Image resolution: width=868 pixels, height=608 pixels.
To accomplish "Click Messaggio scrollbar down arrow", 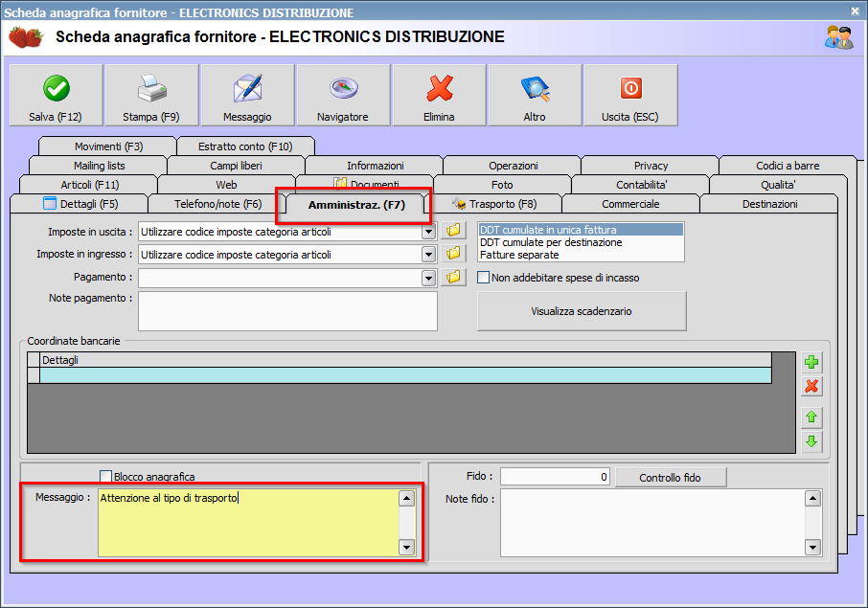I will [x=406, y=547].
